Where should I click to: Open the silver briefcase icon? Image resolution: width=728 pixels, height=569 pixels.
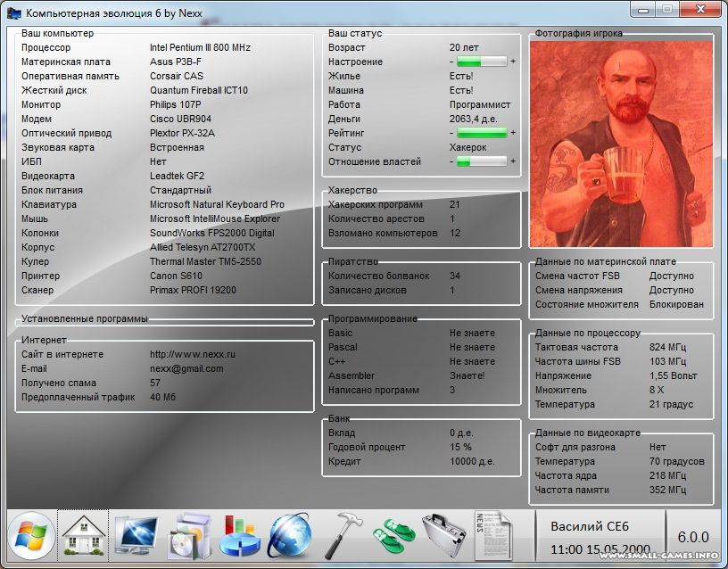[x=443, y=536]
